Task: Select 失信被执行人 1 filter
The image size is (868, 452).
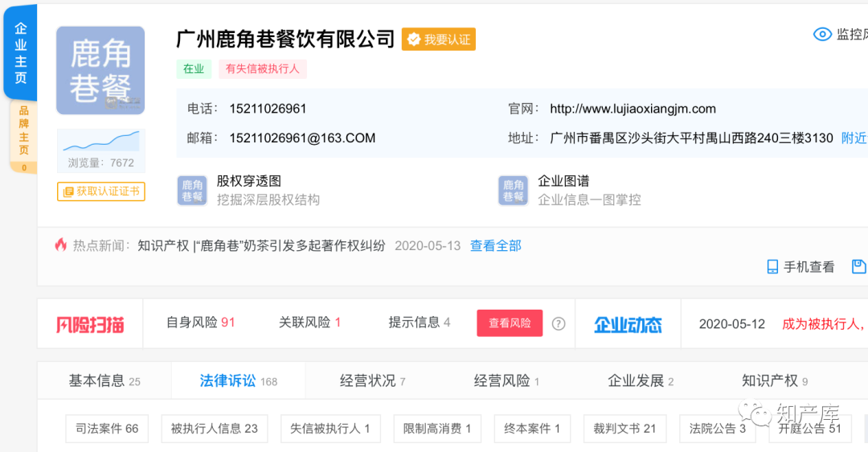Action: tap(330, 429)
